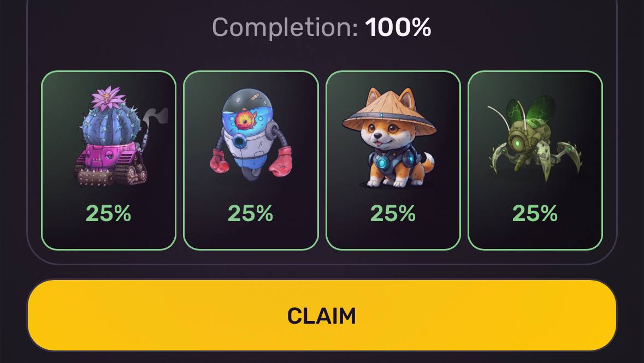
Task: Click the 25% label under the green insect
Action: click(535, 213)
